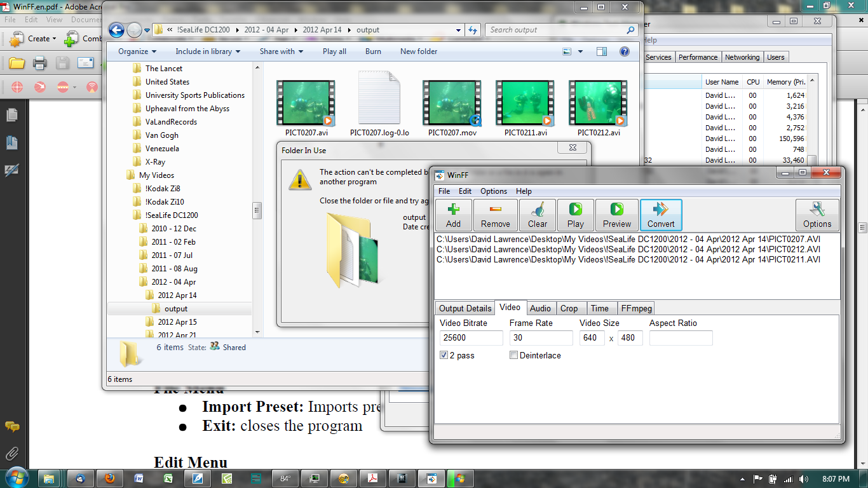Click the Video Bitrate input field
This screenshot has height=488, width=868.
coord(471,338)
